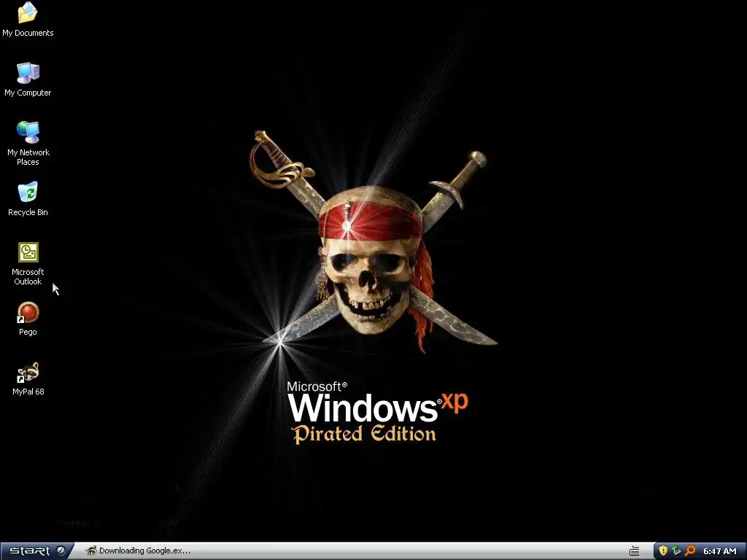
Task: Click the orange magnifier tray icon
Action: (x=690, y=551)
